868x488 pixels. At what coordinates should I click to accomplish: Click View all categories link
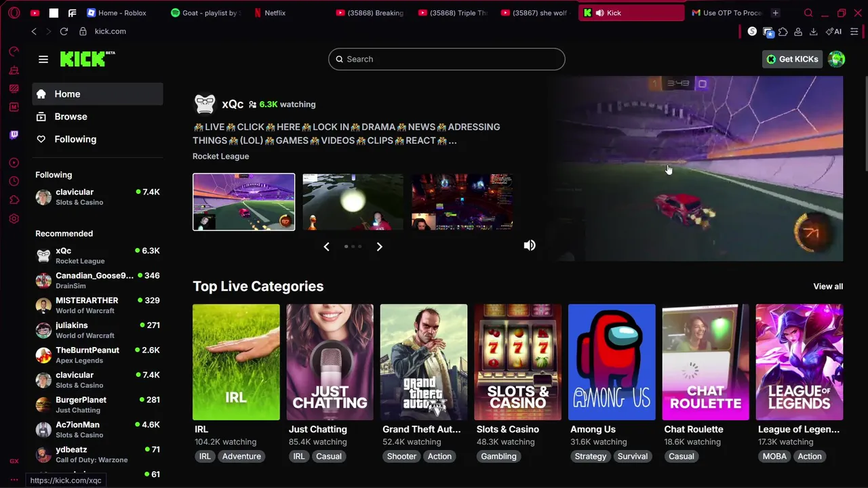pyautogui.click(x=828, y=286)
